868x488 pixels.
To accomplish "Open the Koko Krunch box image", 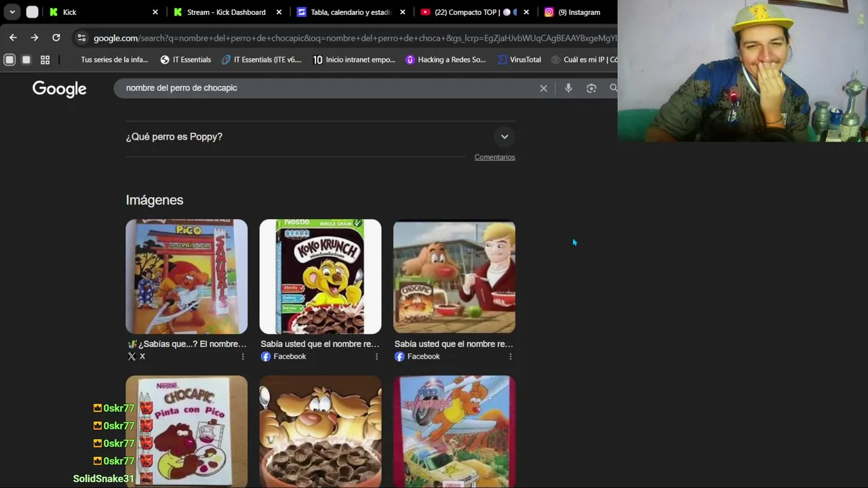I will click(x=320, y=277).
